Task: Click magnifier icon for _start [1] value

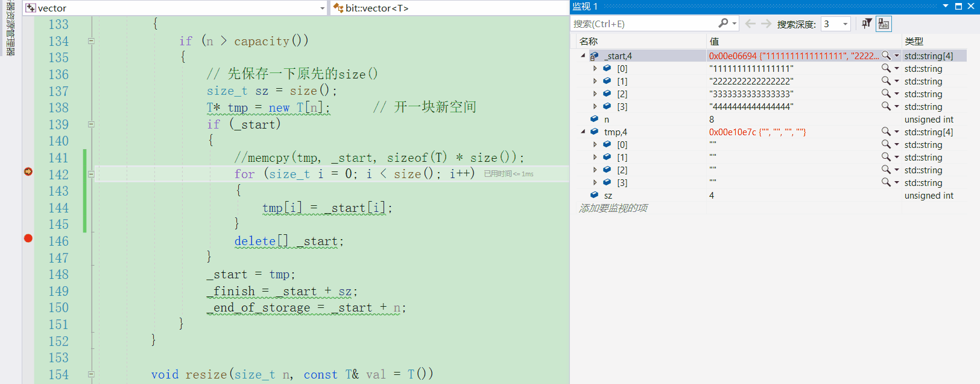Action: 886,81
